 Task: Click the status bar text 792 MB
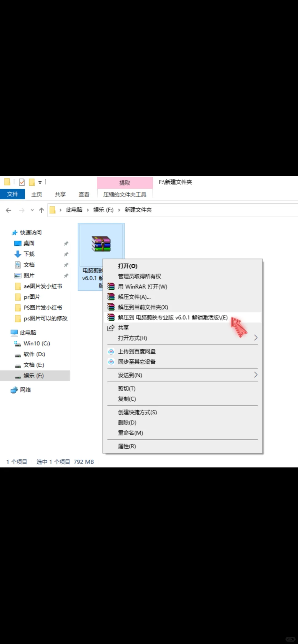84,462
